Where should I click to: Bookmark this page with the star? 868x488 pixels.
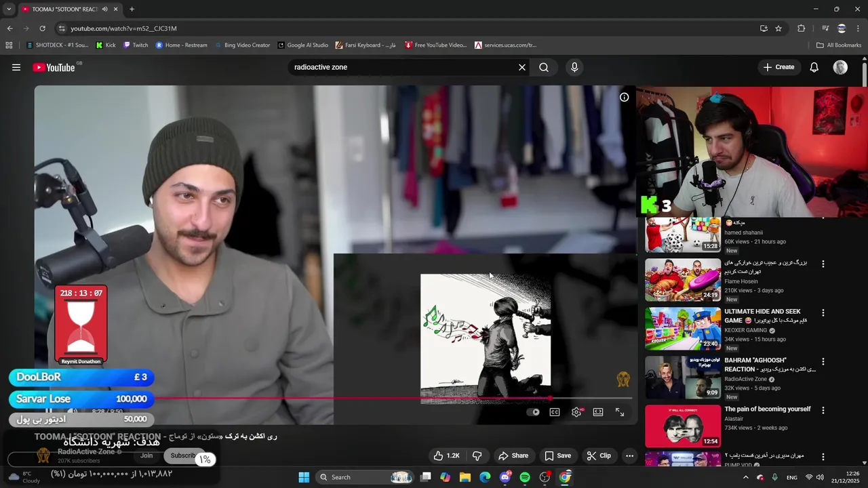[778, 28]
